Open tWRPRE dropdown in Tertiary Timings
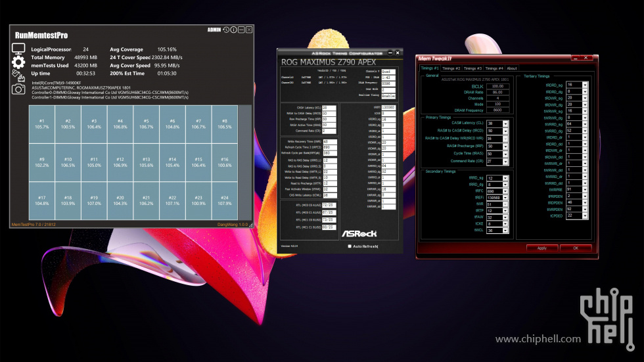Screen dimensions: 644x362 (585, 190)
